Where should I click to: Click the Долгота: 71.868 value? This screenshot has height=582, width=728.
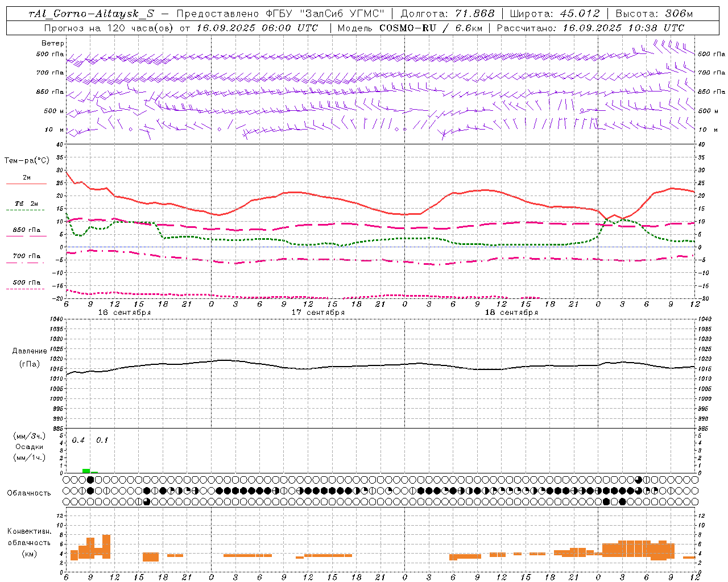pyautogui.click(x=448, y=14)
